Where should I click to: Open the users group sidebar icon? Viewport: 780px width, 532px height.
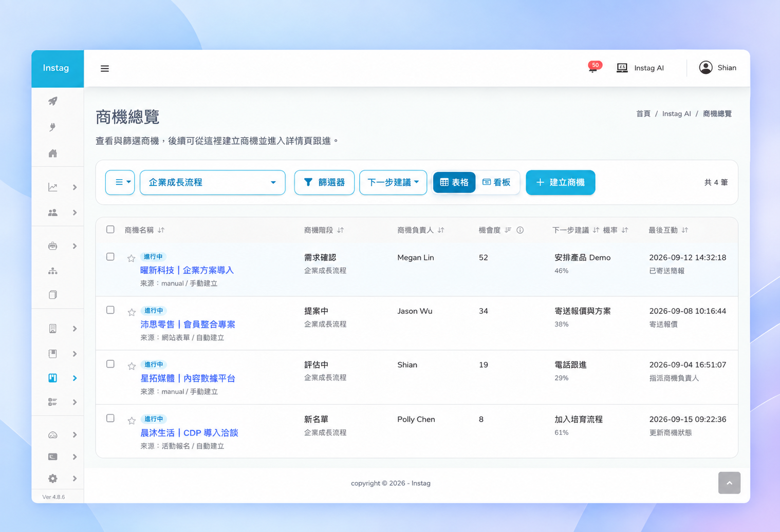[x=52, y=213]
